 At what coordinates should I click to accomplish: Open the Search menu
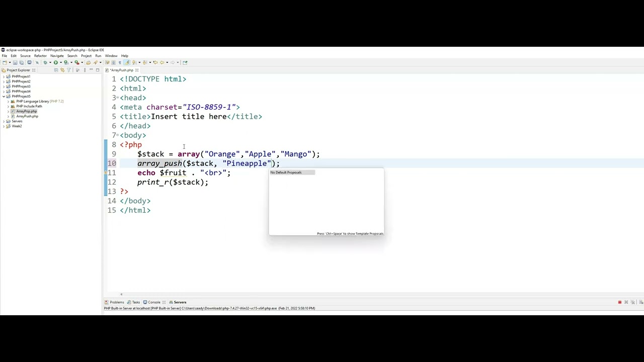72,56
